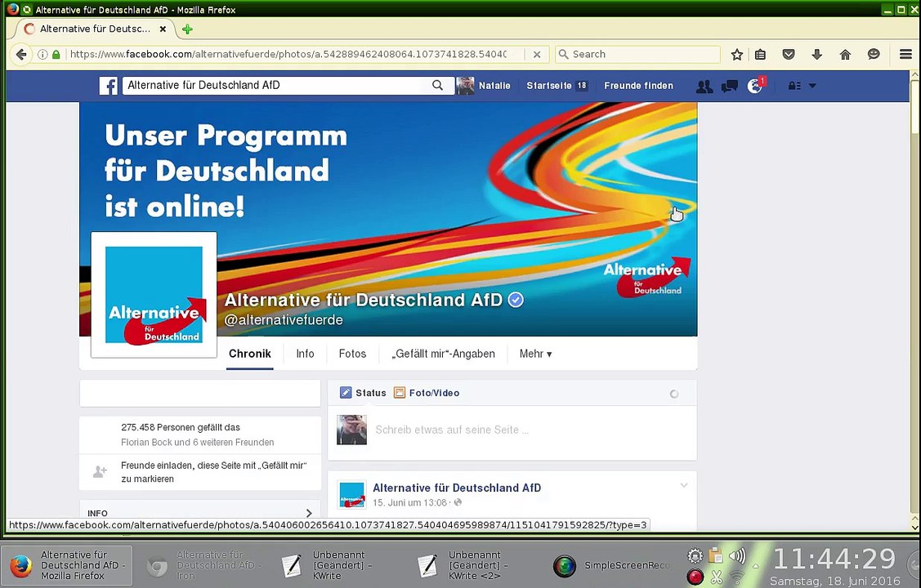Click the composer profile thumbnail
The width and height of the screenshot is (921, 588).
coord(352,430)
